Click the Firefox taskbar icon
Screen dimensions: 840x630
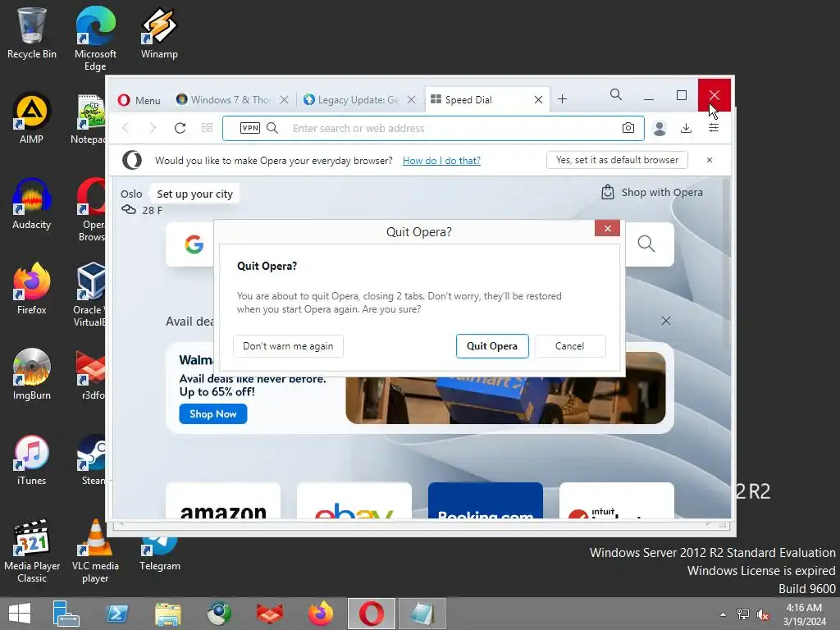click(321, 614)
